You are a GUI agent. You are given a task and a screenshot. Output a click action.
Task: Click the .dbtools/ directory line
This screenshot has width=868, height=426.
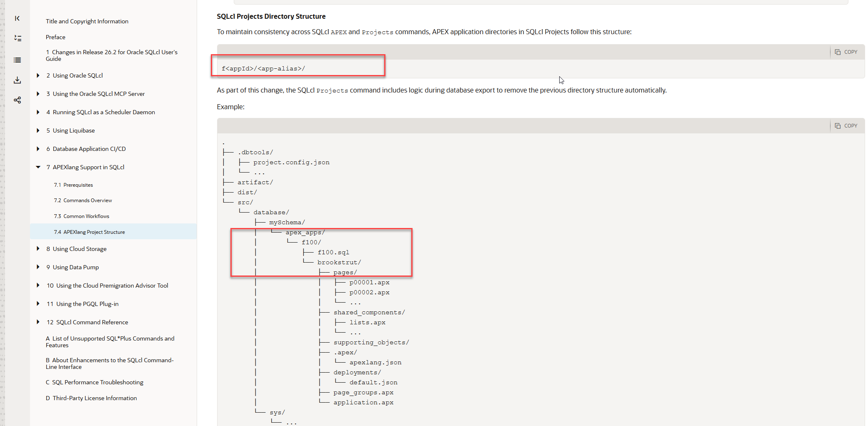point(255,152)
